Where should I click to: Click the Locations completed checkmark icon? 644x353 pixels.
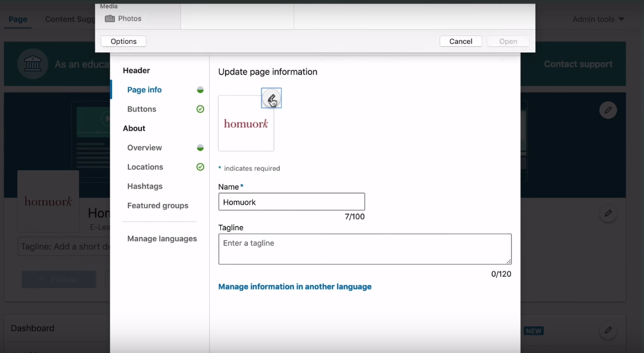[200, 167]
